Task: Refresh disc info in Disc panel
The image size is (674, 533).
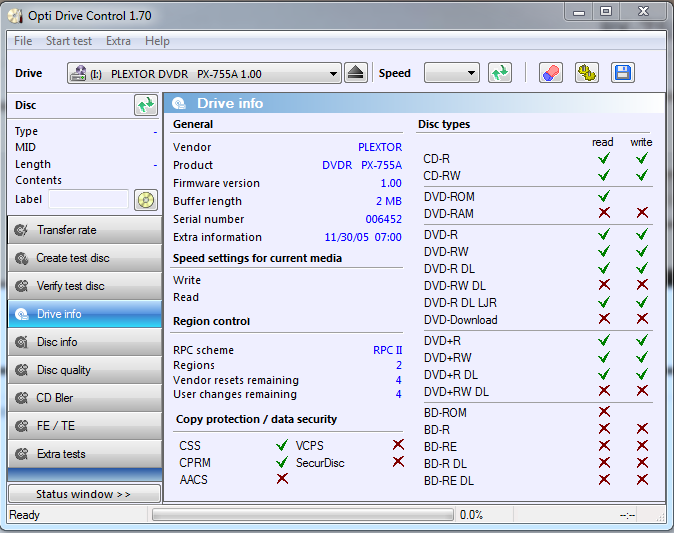Action: pyautogui.click(x=146, y=105)
